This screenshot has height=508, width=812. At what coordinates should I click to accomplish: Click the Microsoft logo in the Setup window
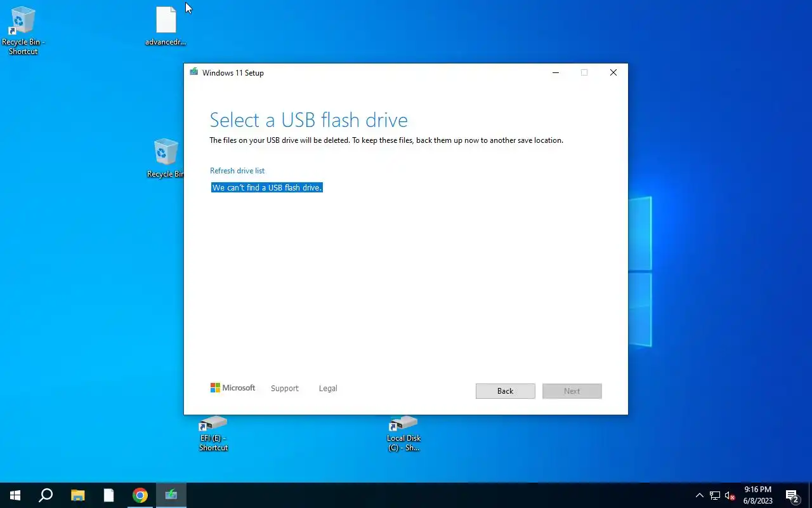click(x=233, y=387)
